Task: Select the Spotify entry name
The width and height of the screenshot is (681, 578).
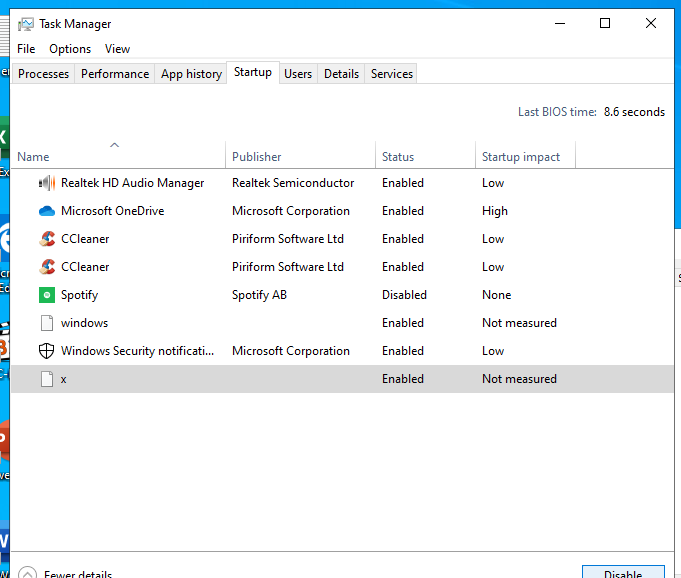Action: [79, 295]
